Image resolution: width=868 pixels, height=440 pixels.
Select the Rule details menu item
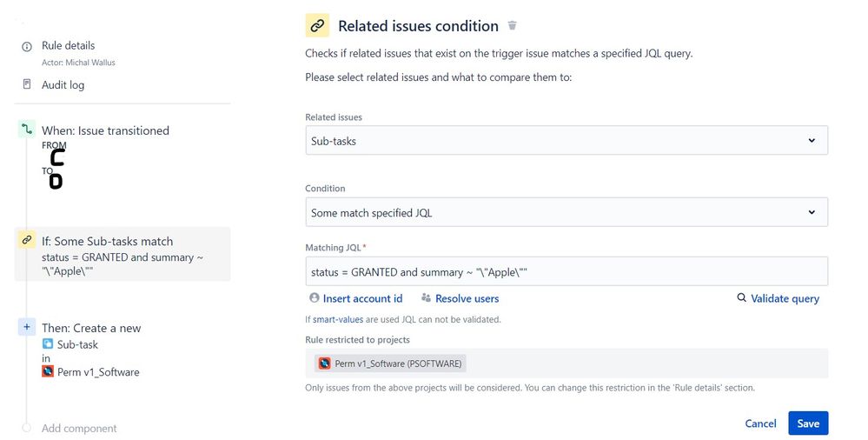click(68, 45)
